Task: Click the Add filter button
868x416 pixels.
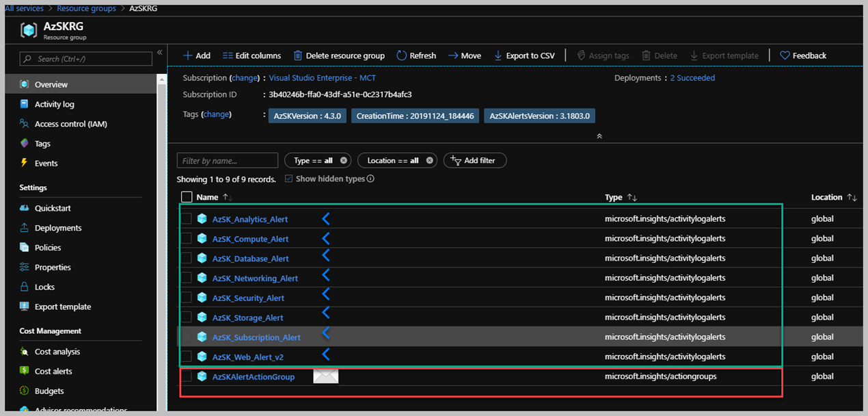Action: click(x=475, y=161)
